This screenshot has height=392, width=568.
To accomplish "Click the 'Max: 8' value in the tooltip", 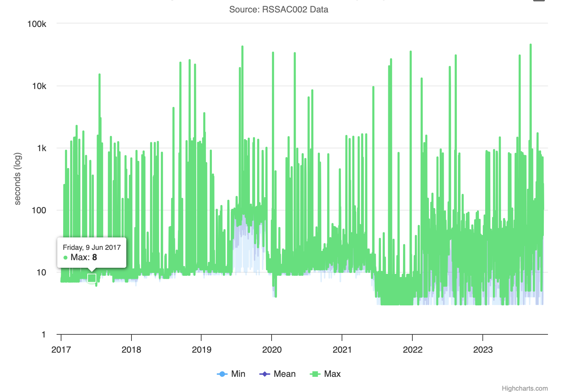I will coord(84,257).
